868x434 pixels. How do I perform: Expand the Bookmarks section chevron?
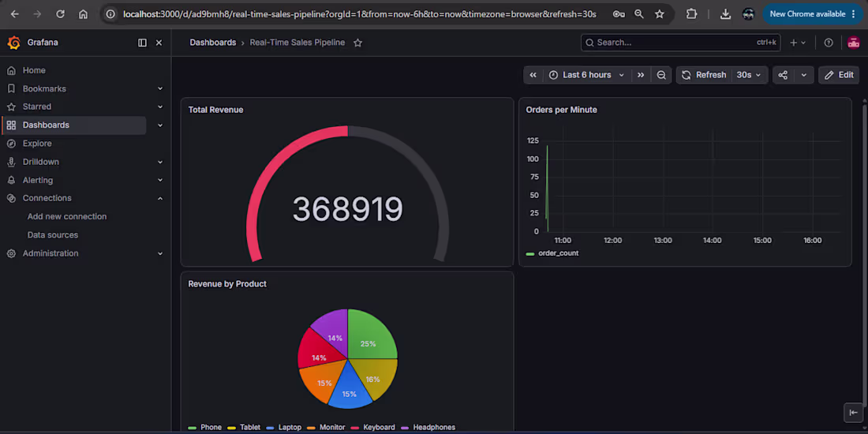160,88
